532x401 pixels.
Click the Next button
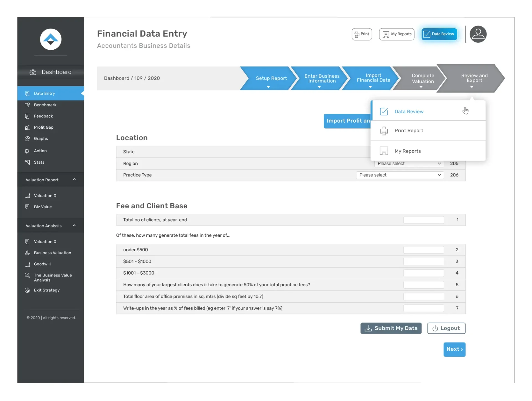pyautogui.click(x=454, y=349)
